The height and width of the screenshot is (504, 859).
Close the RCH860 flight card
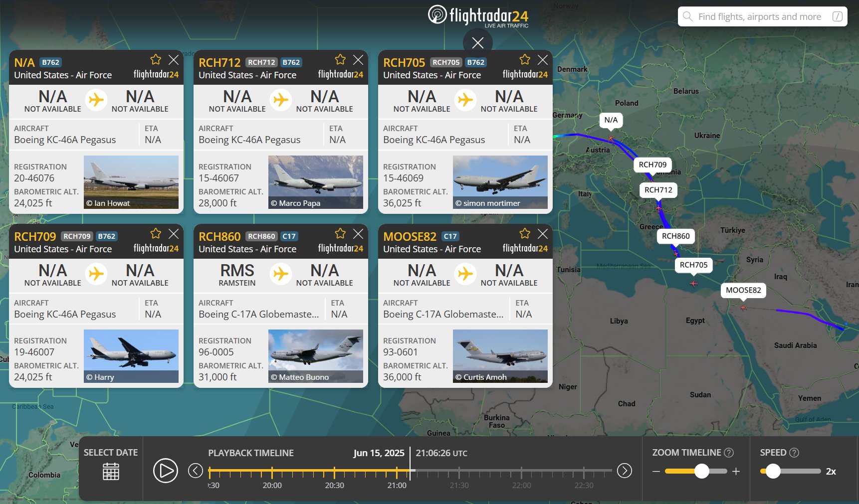[358, 234]
